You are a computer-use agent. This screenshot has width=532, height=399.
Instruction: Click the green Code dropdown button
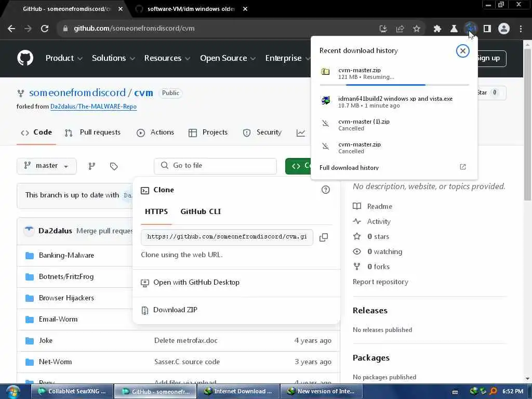tap(298, 166)
